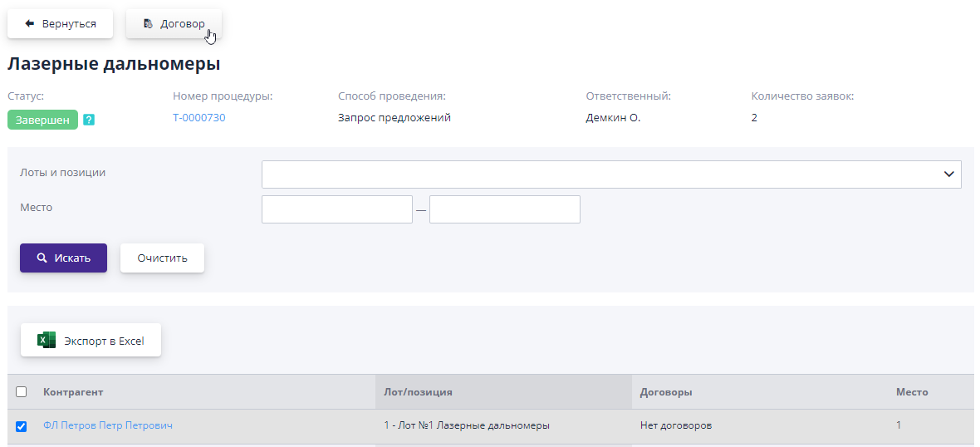
Task: Click the Место column header in table
Action: tap(911, 392)
